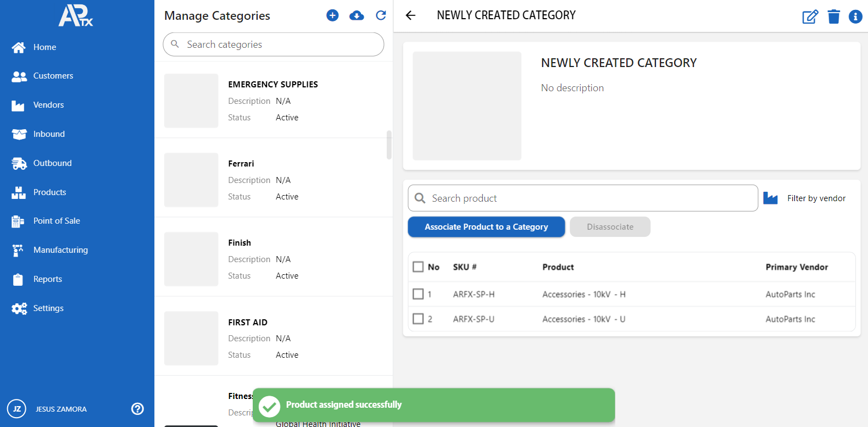Image resolution: width=868 pixels, height=427 pixels.
Task: Click the Filter by vendor factory icon
Action: point(771,198)
